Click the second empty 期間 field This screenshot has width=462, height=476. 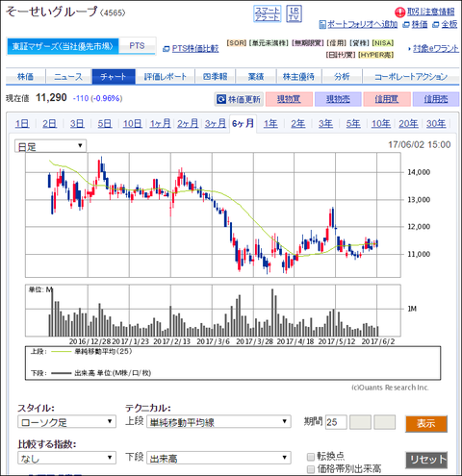click(x=360, y=422)
